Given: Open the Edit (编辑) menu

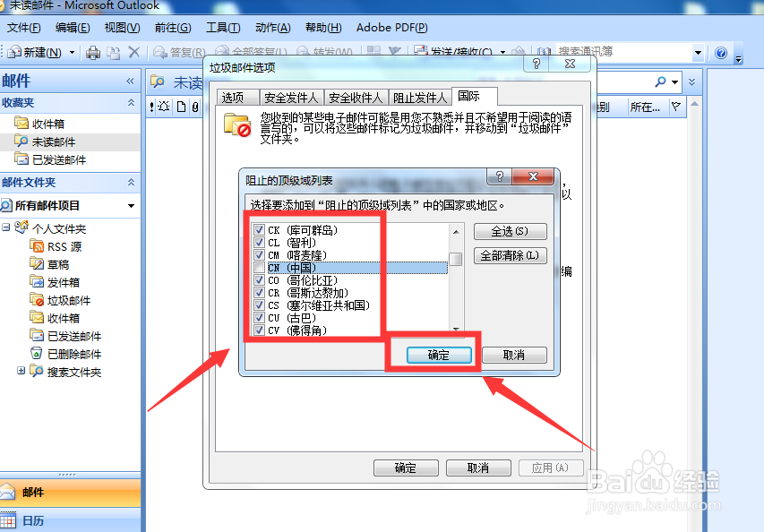Looking at the screenshot, I should (73, 28).
